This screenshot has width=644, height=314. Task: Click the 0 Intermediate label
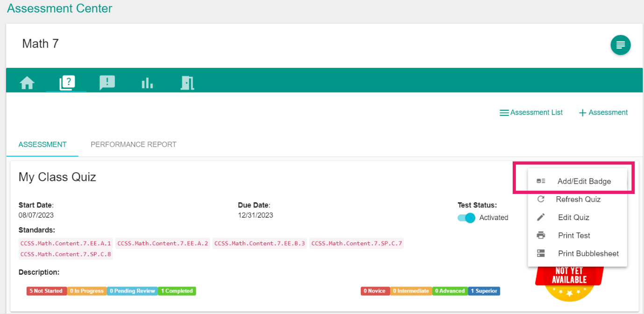tap(411, 291)
